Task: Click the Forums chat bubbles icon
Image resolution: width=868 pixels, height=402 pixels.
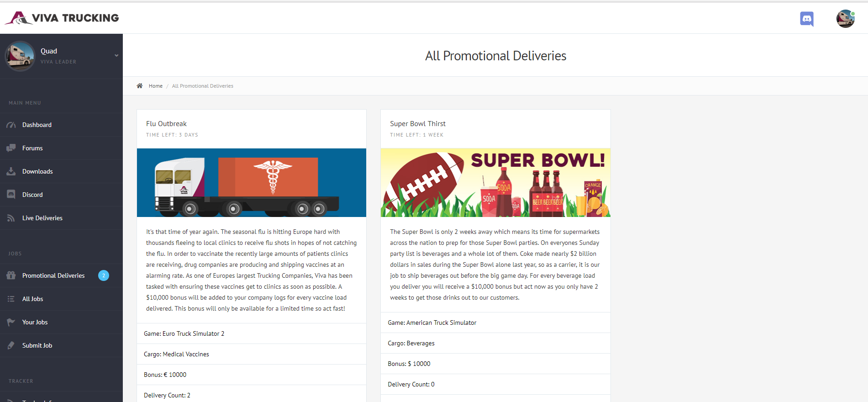Action: tap(11, 148)
